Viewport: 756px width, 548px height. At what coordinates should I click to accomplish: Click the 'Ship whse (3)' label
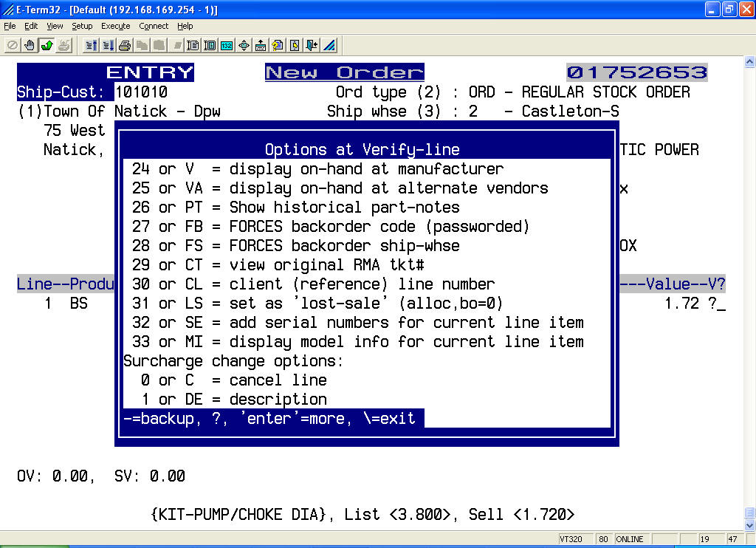coord(384,112)
